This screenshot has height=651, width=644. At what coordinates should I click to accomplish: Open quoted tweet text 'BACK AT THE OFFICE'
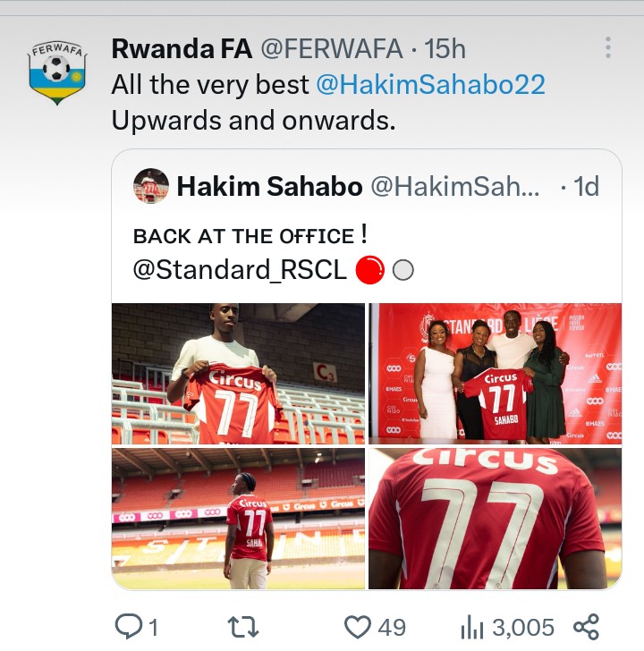(x=244, y=236)
